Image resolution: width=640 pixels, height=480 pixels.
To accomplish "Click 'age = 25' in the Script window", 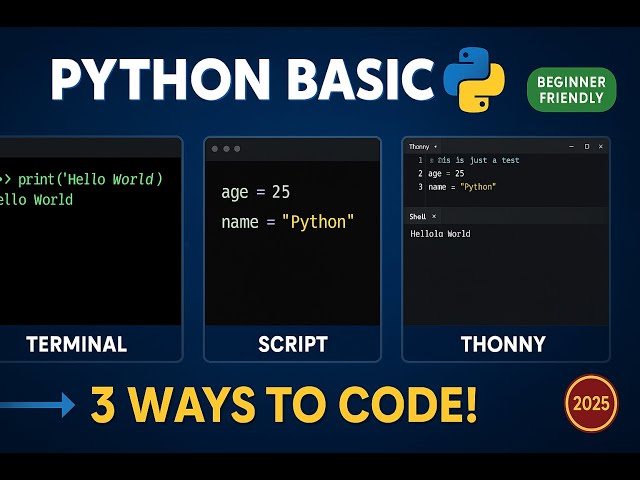I will pos(256,192).
